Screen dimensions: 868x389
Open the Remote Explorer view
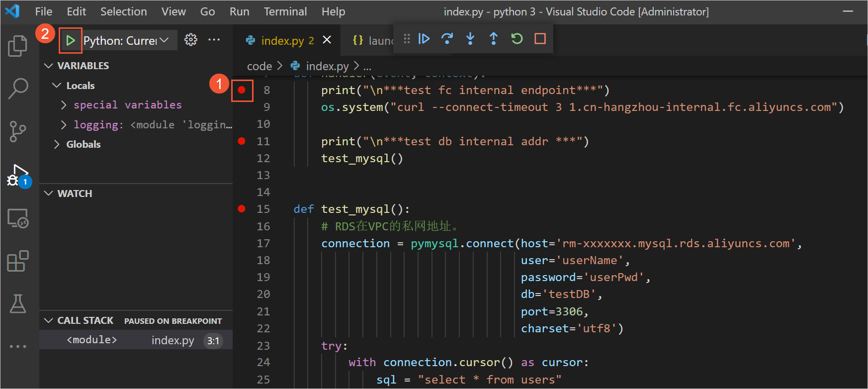18,218
